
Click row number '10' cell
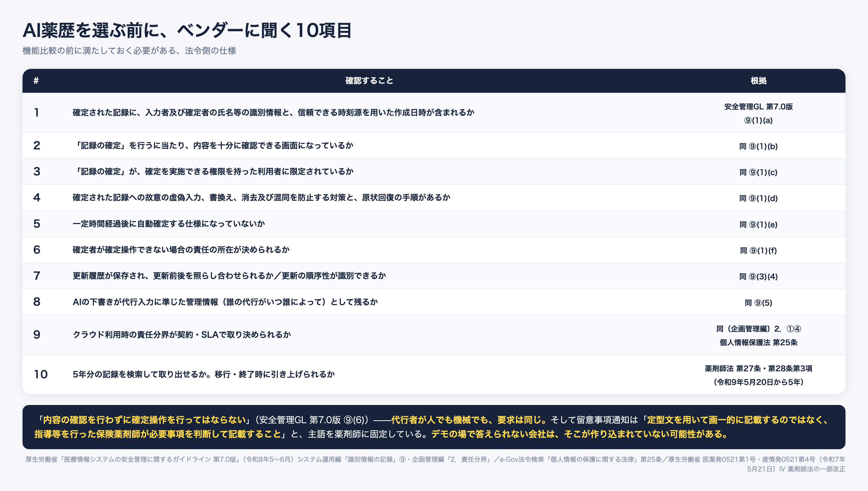pos(40,374)
